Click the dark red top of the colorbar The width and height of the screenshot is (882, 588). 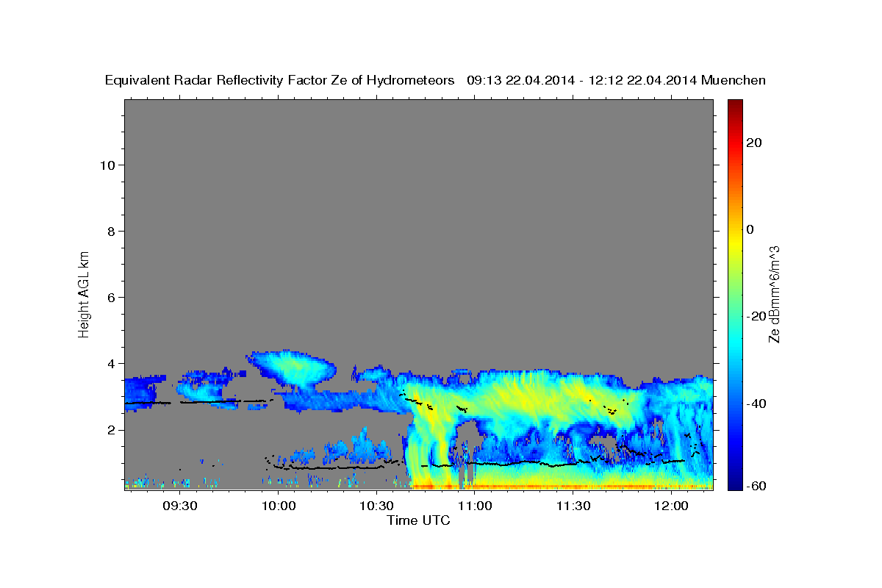(x=735, y=104)
